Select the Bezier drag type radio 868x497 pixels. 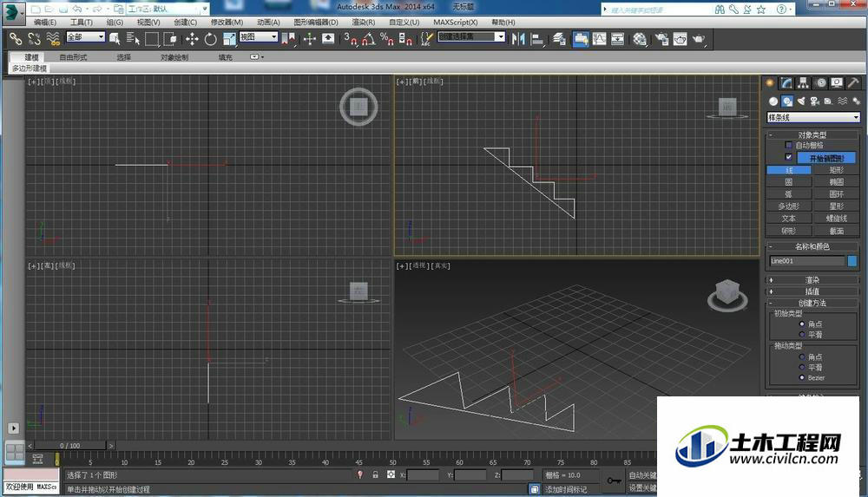[x=801, y=377]
